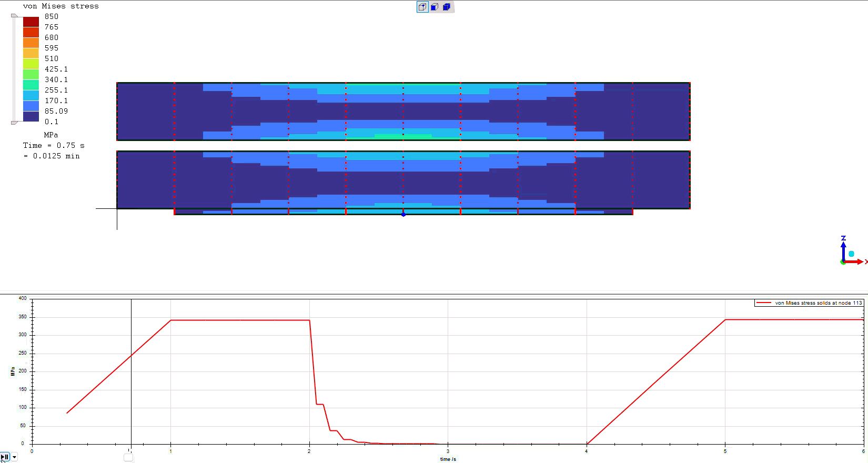
Task: Click the legend value 170.1
Action: 56,100
